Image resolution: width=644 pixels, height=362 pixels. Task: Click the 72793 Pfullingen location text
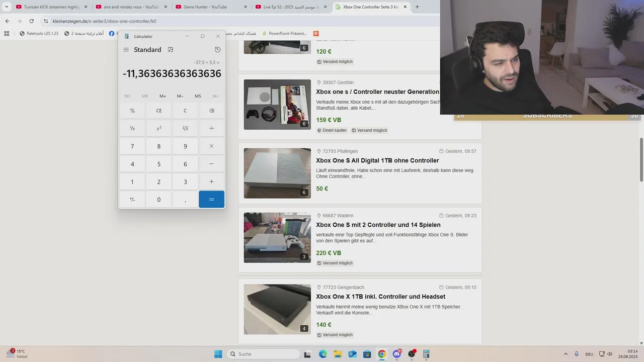tap(340, 151)
